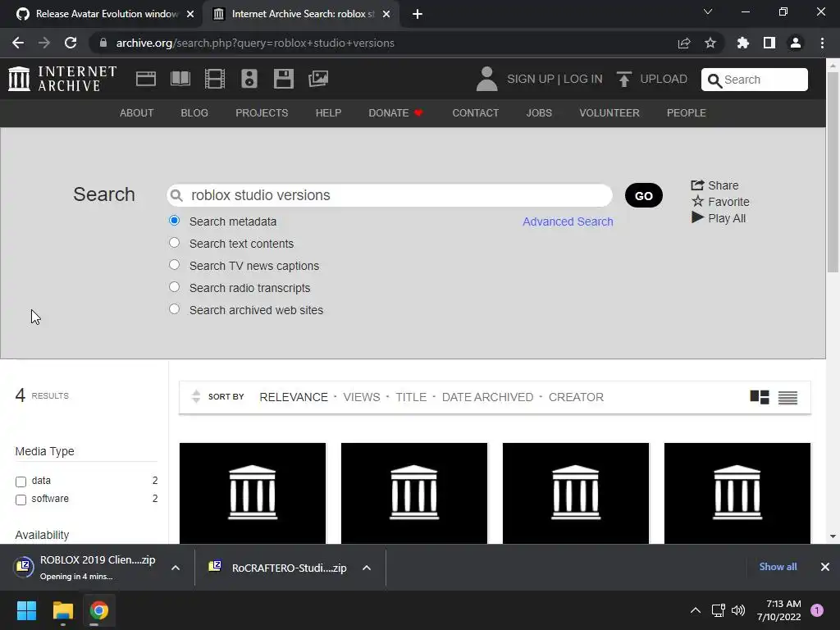Screen dimensions: 840x630
Task: Go back using browser back arrow
Action: coord(18,43)
